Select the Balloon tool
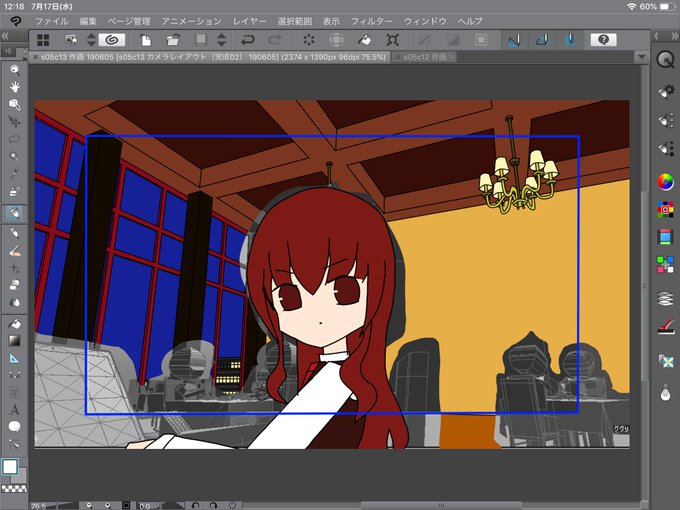The height and width of the screenshot is (510, 680). pyautogui.click(x=15, y=427)
